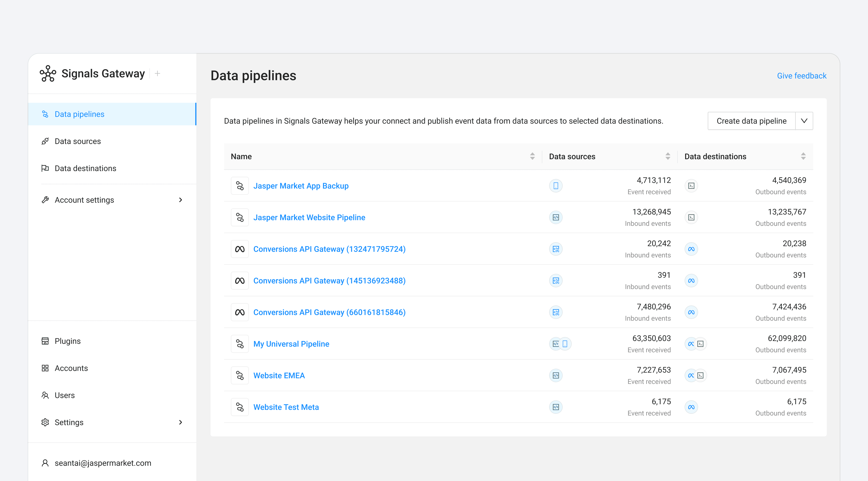
Task: Select Users in the sidebar
Action: tap(65, 395)
